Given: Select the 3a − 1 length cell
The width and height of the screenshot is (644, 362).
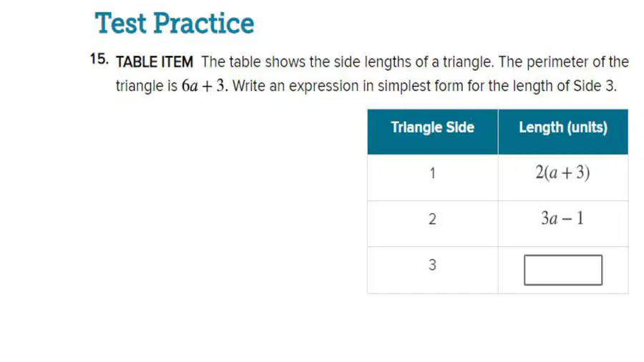Looking at the screenshot, I should (563, 224).
